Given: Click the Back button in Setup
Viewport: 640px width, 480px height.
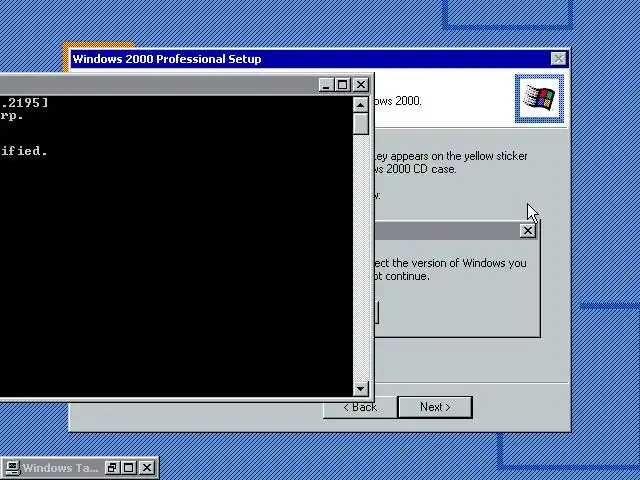Looking at the screenshot, I should [360, 409].
